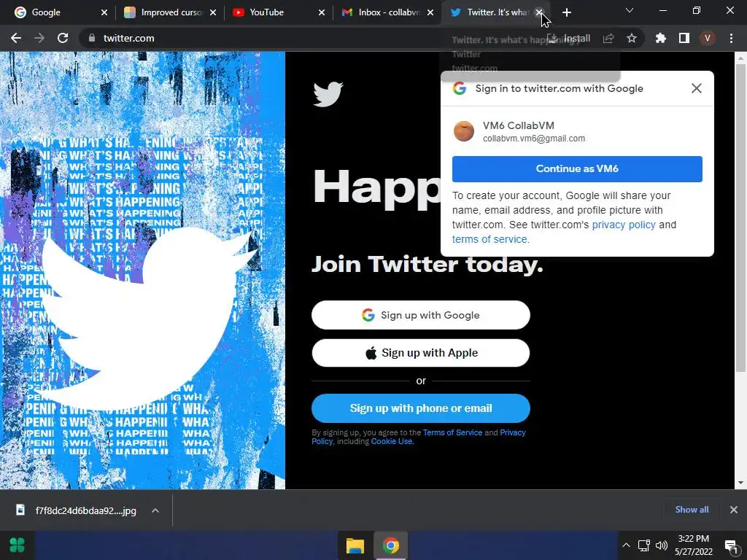Open the Start menu clover icon
Screen dimensions: 747x560
[x=18, y=545]
